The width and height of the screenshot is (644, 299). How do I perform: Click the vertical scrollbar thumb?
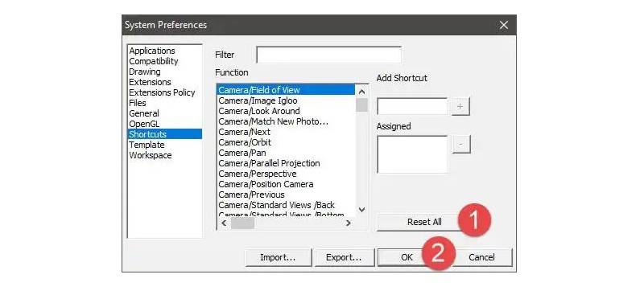pyautogui.click(x=361, y=105)
